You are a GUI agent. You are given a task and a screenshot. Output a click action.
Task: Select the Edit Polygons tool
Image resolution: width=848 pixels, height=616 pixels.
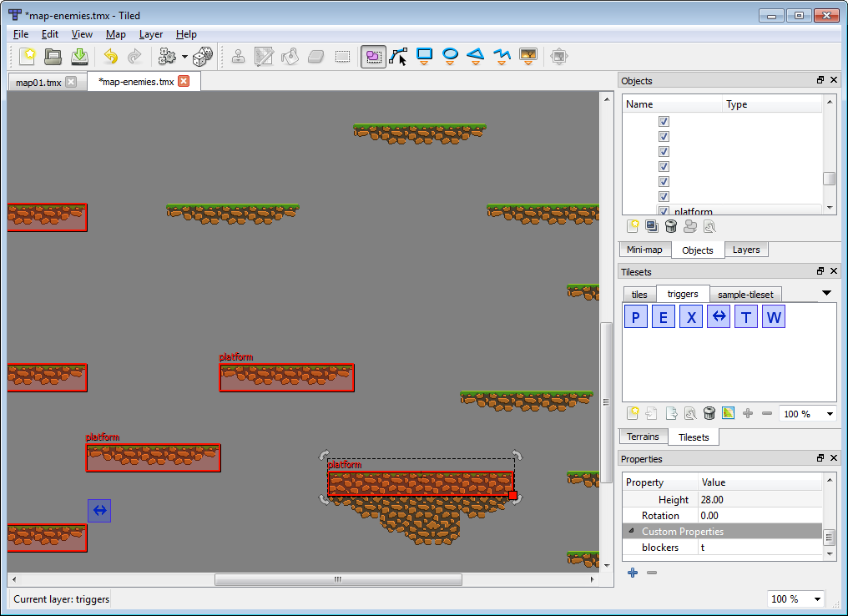click(399, 56)
